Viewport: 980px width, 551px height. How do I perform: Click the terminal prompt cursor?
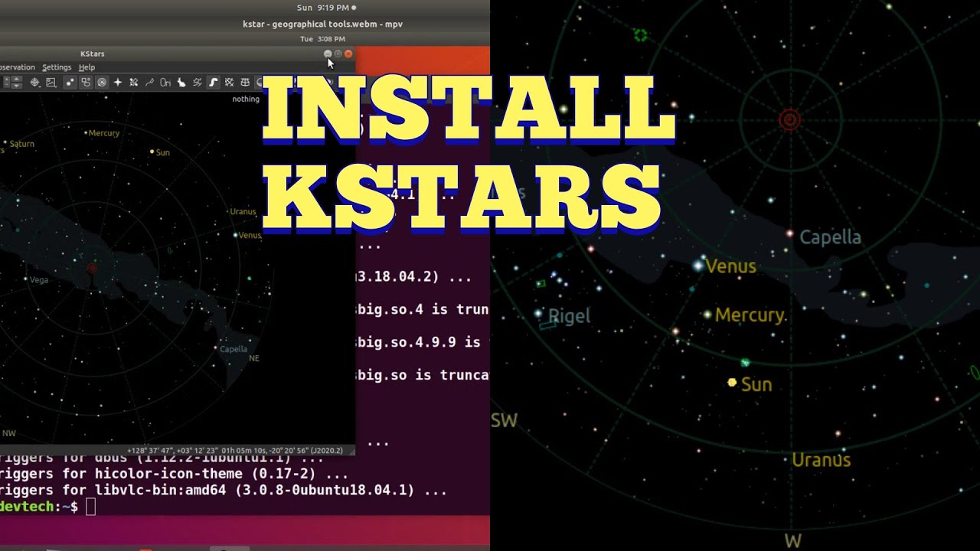click(x=90, y=507)
